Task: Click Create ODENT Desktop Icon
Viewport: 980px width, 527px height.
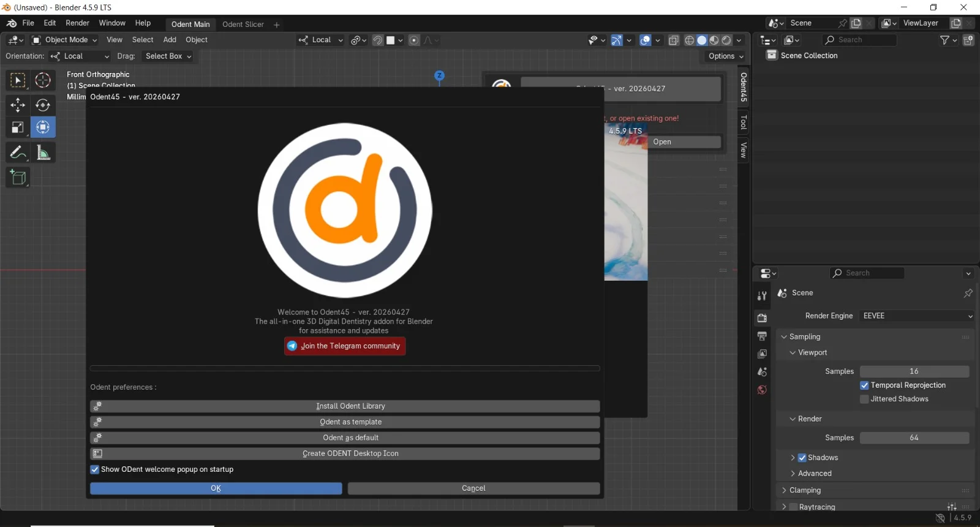Action: tap(345, 454)
